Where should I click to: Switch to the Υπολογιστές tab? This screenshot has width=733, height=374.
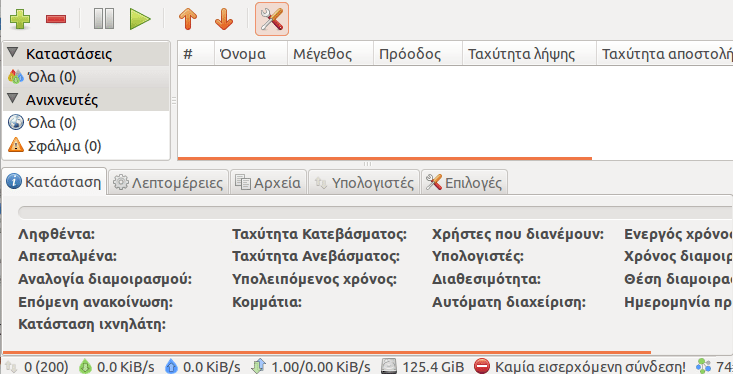364,182
